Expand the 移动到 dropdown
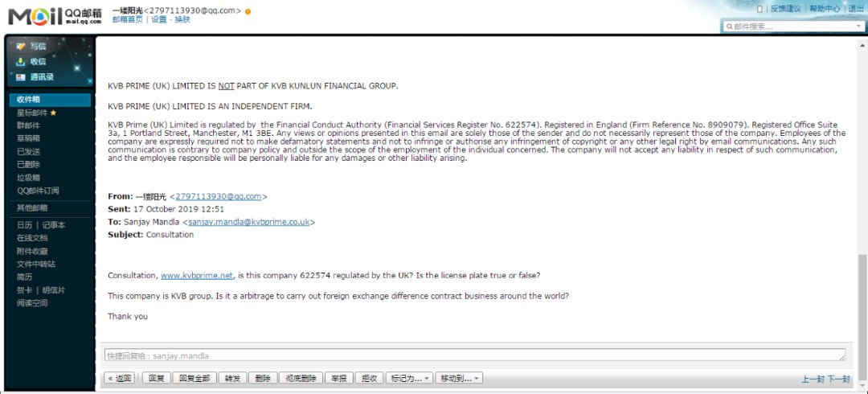The width and height of the screenshot is (868, 394). (x=459, y=379)
